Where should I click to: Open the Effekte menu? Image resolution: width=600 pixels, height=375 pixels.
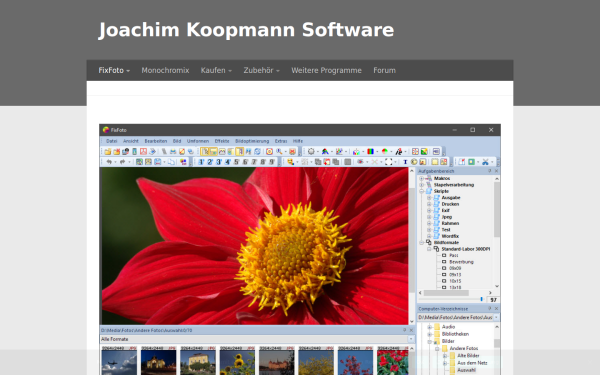222,141
